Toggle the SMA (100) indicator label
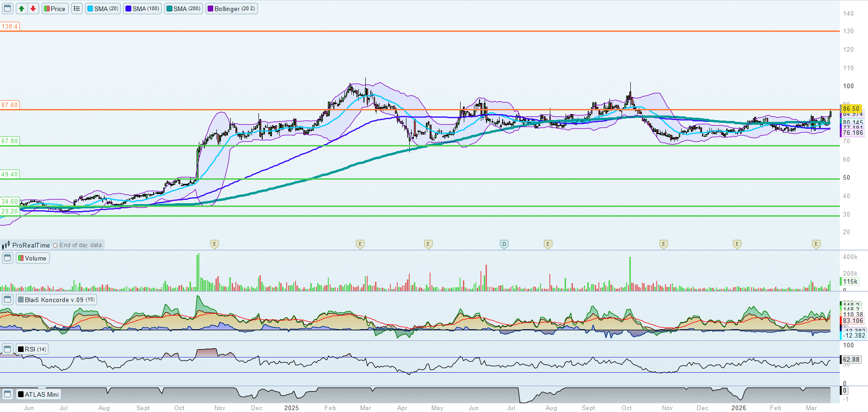This screenshot has height=412, width=868. click(142, 9)
